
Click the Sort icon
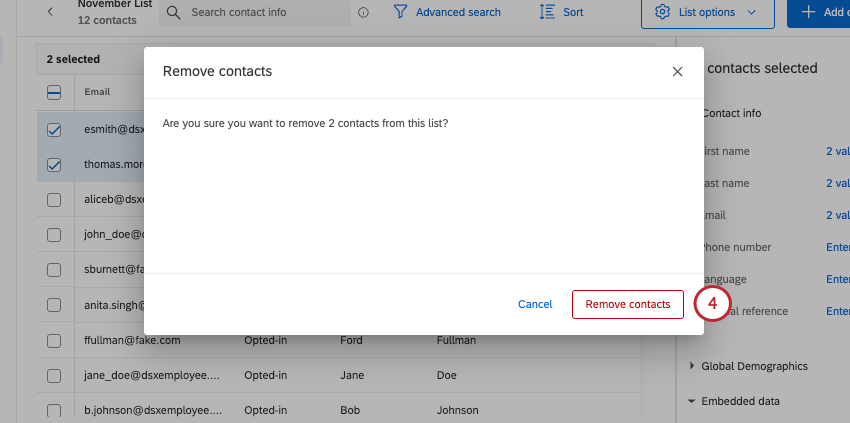tap(548, 12)
